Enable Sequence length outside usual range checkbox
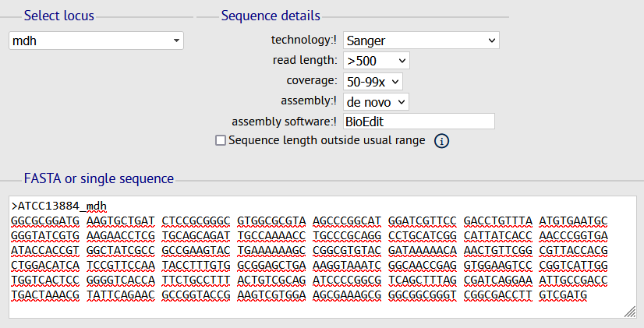The image size is (644, 328). click(x=221, y=141)
